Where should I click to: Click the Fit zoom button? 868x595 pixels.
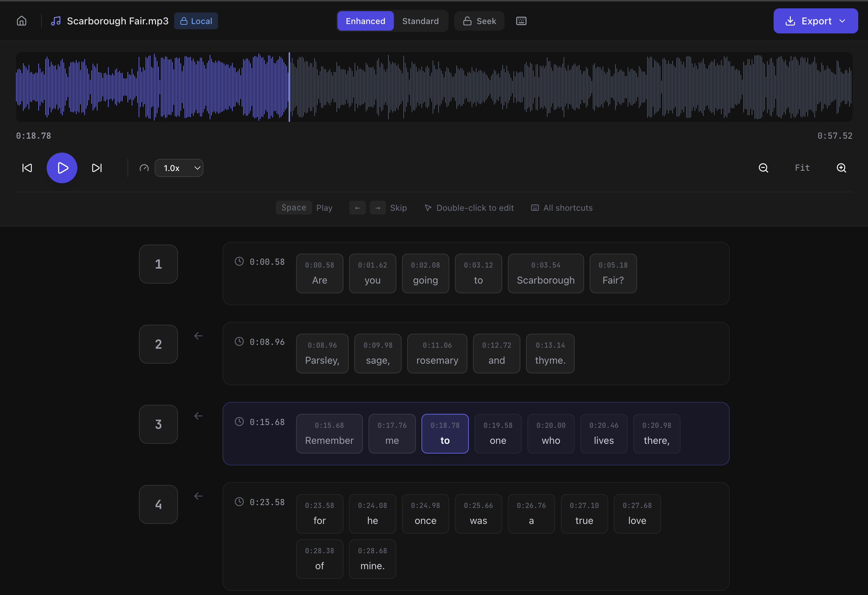[802, 168]
